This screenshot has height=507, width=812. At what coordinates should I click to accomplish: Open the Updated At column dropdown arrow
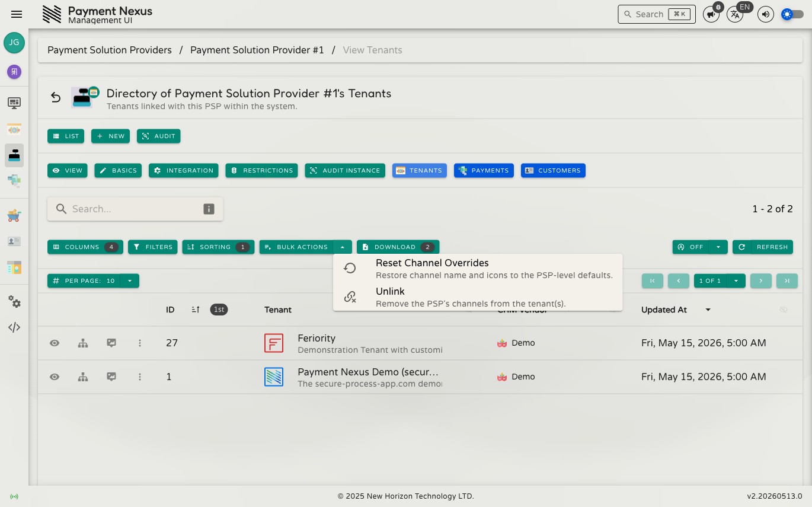tap(708, 310)
